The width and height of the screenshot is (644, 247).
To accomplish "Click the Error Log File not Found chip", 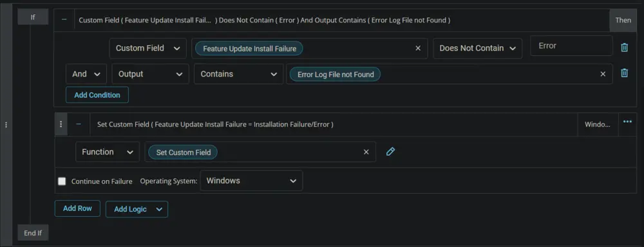I will [336, 74].
